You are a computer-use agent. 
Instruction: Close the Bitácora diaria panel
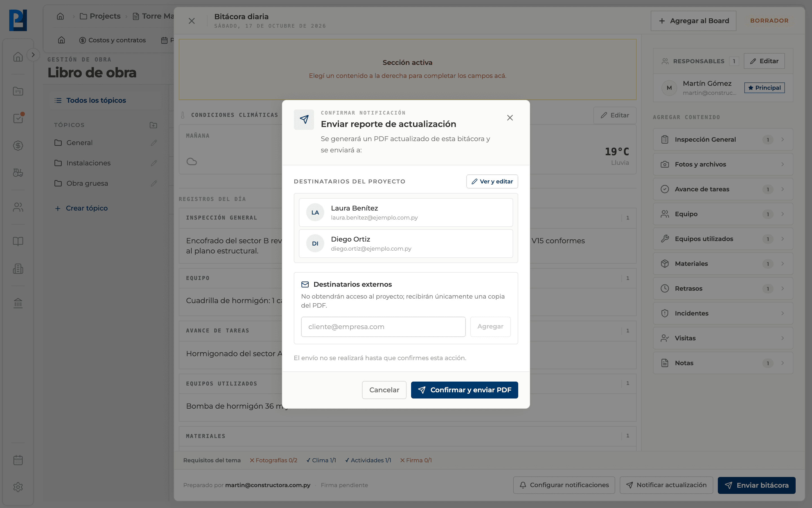click(x=192, y=21)
